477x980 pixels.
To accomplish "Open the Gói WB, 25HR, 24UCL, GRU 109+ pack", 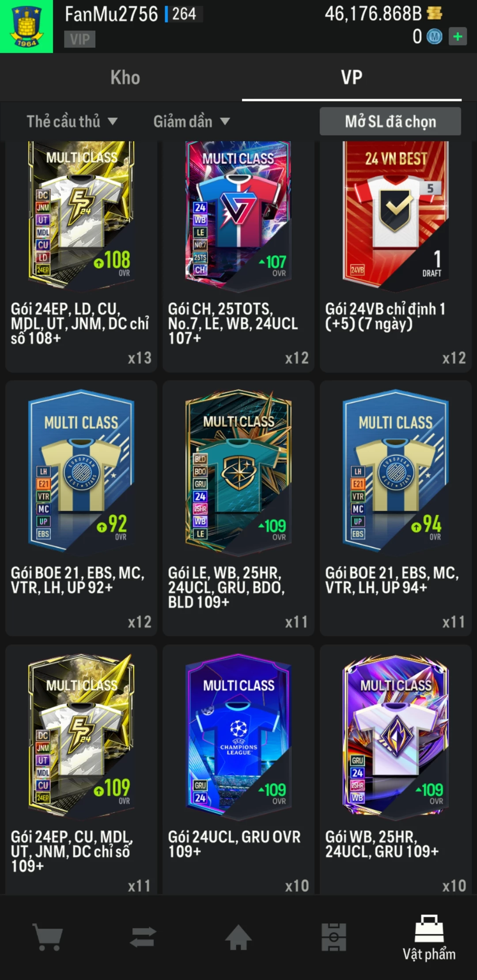I will point(396,769).
